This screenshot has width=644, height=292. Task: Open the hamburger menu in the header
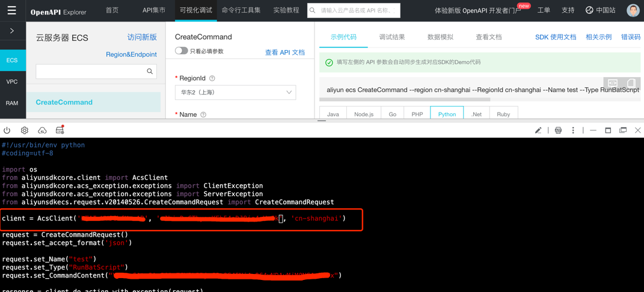pos(11,10)
